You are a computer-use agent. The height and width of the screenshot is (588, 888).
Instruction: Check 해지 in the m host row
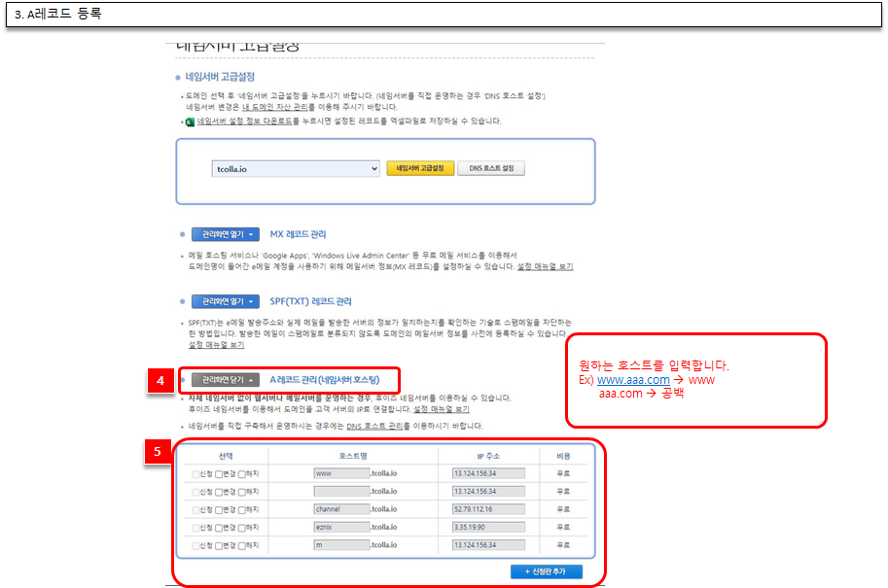click(242, 546)
